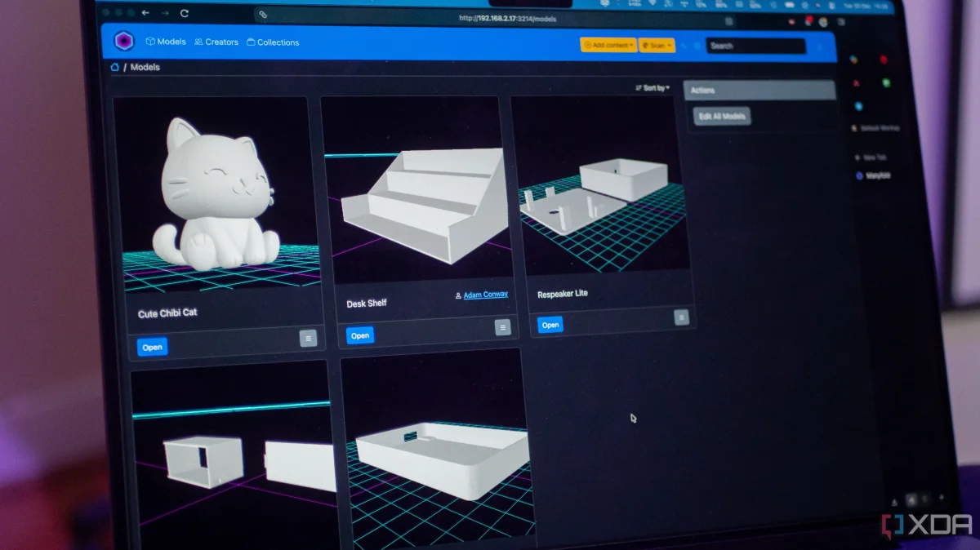Select Models in the breadcrumb trail
Screen dimensions: 980x550
[144, 68]
